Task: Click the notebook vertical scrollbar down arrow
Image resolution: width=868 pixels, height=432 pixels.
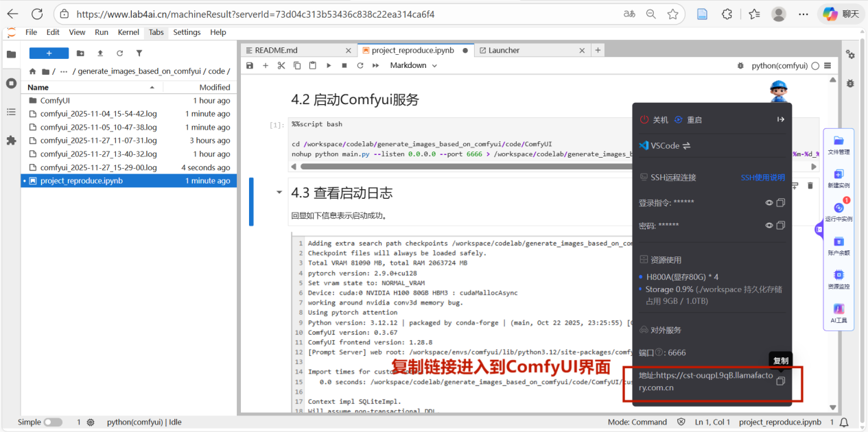Action: pos(833,408)
